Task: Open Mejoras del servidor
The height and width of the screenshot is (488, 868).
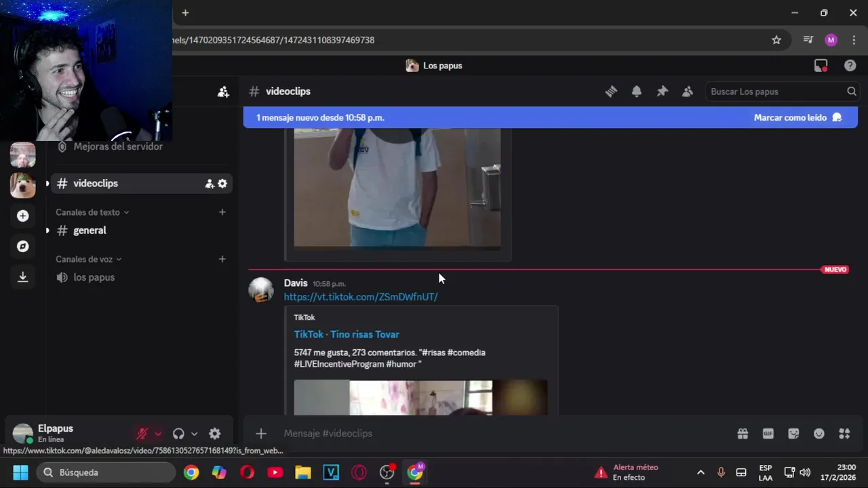Action: [118, 146]
